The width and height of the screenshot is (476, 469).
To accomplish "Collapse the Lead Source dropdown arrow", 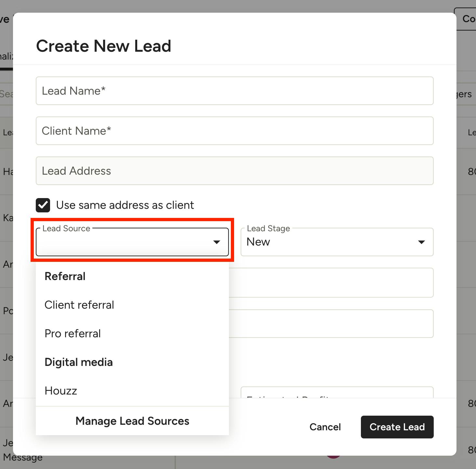I will click(217, 242).
